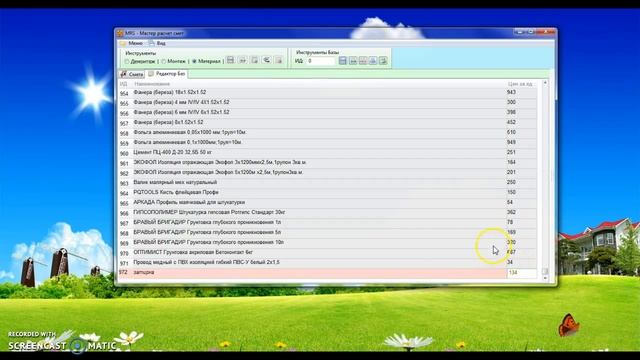This screenshot has width=640, height=360.
Task: Click the application icon in title bar
Action: (120, 33)
